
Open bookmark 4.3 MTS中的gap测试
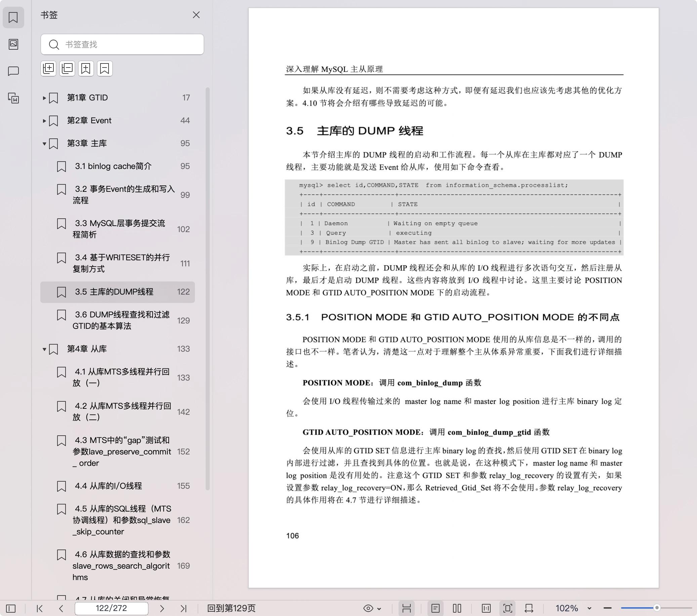[117, 452]
